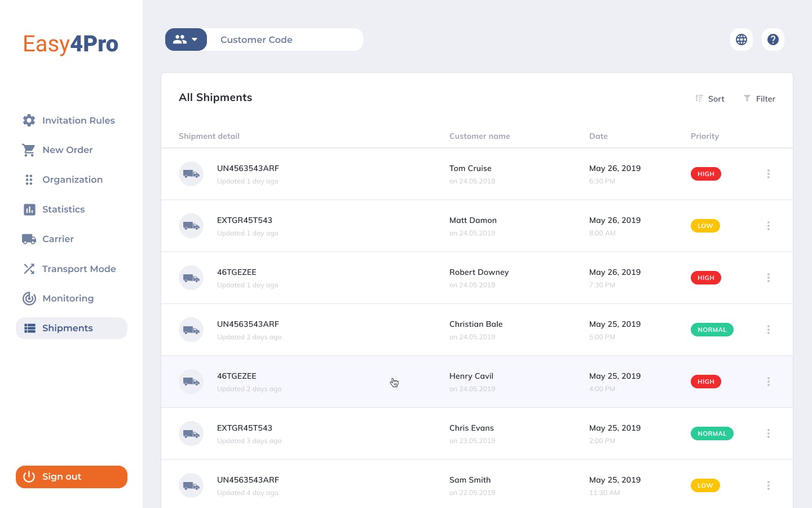The height and width of the screenshot is (508, 812).
Task: Click the truck thumbnail beside UN4563543ARF
Action: click(191, 174)
